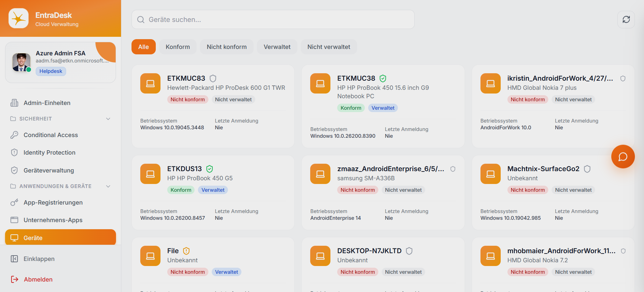The image size is (644, 292).
Task: Open Geräteverwaltung page
Action: pyautogui.click(x=61, y=170)
